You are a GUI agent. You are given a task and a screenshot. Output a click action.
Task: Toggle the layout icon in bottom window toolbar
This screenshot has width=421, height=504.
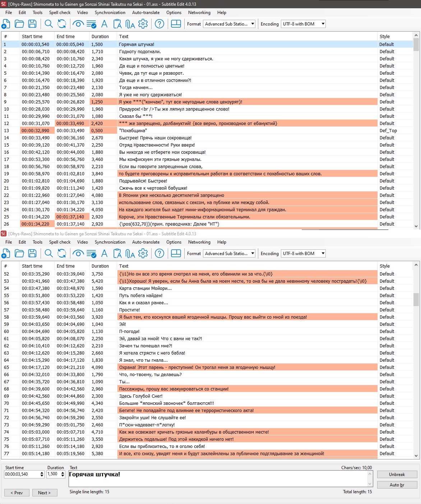pos(176,254)
